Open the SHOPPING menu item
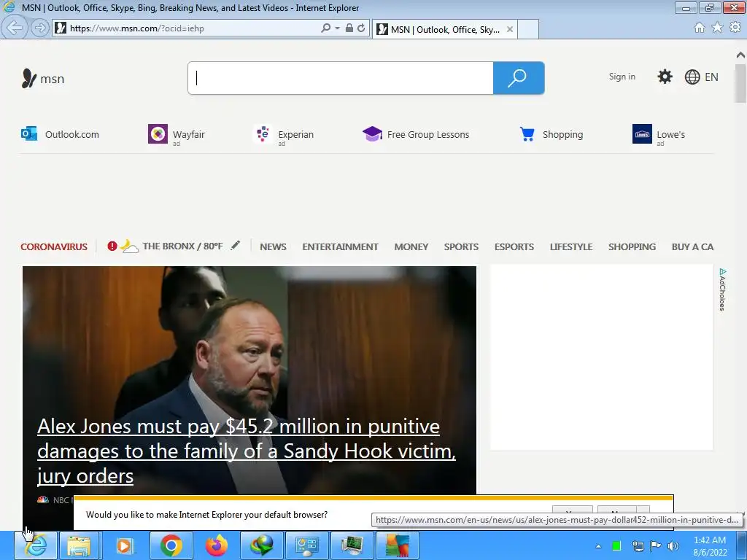This screenshot has width=747, height=560. (632, 246)
